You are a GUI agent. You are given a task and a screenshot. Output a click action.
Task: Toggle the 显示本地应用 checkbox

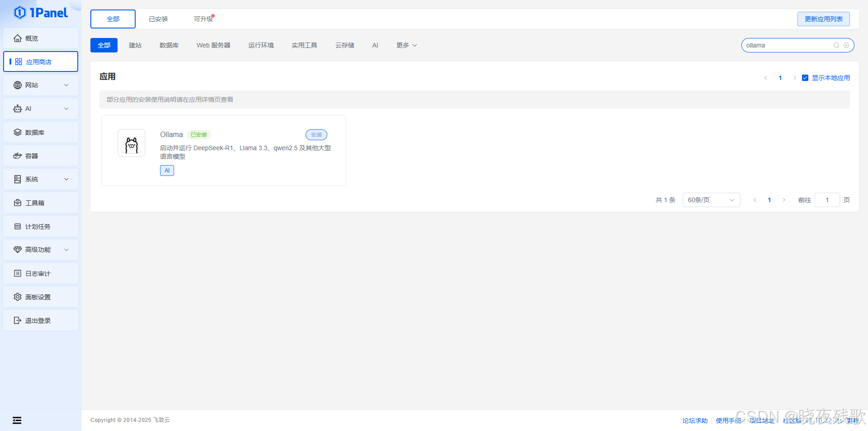805,78
